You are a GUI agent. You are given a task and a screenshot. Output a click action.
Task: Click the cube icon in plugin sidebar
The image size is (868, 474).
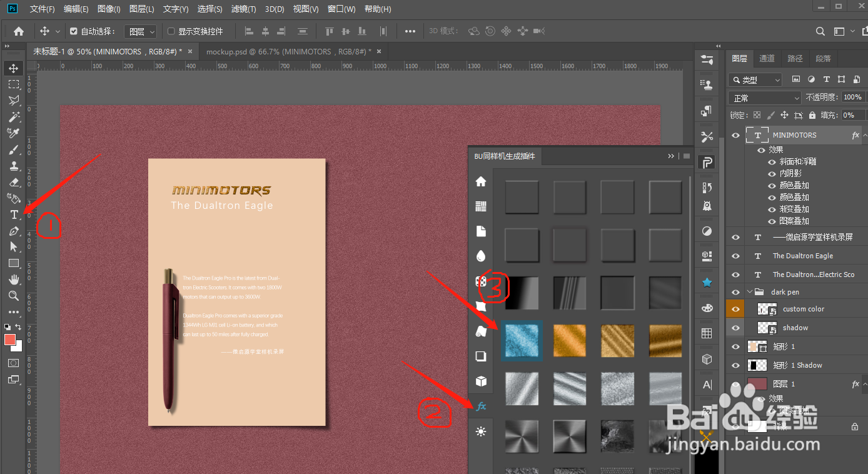481,381
